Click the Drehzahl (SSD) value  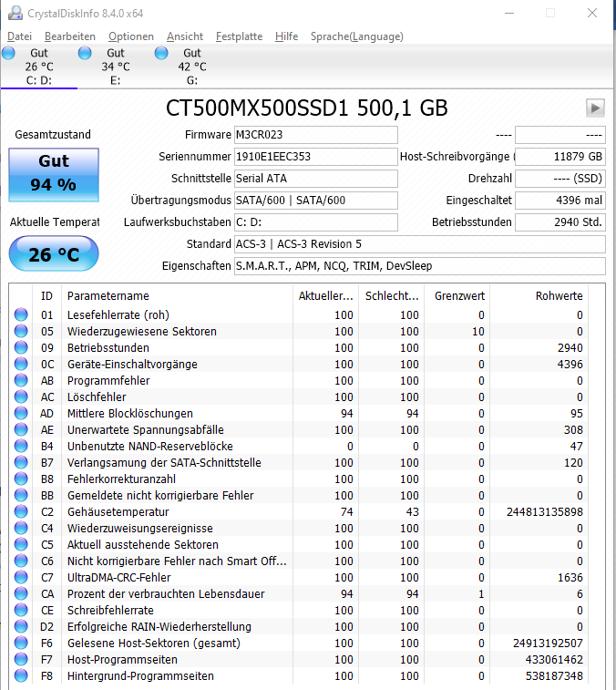pos(560,179)
